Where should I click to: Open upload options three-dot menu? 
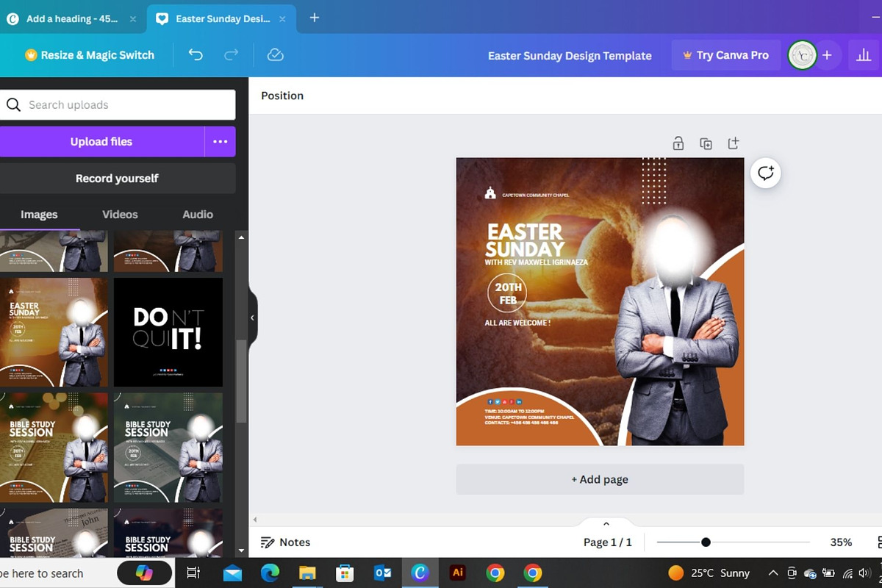pyautogui.click(x=220, y=142)
